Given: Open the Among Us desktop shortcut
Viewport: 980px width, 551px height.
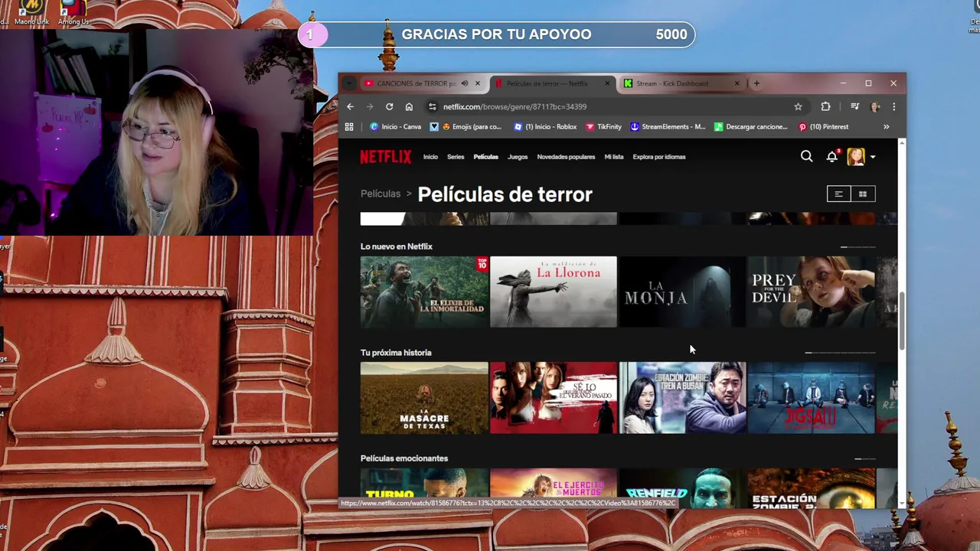Looking at the screenshot, I should point(73,12).
